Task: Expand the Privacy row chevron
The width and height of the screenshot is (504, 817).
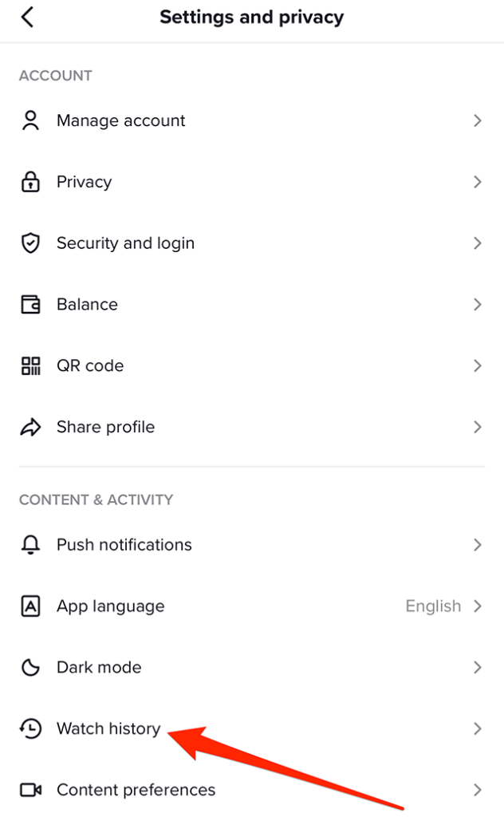Action: tap(478, 181)
